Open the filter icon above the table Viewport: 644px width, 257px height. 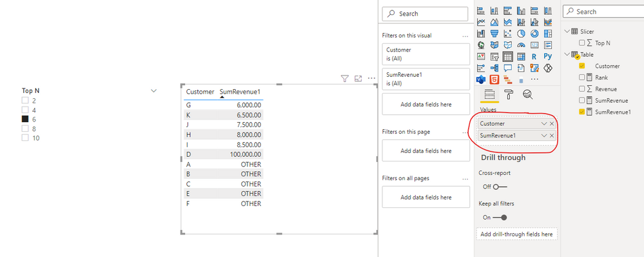tap(345, 78)
